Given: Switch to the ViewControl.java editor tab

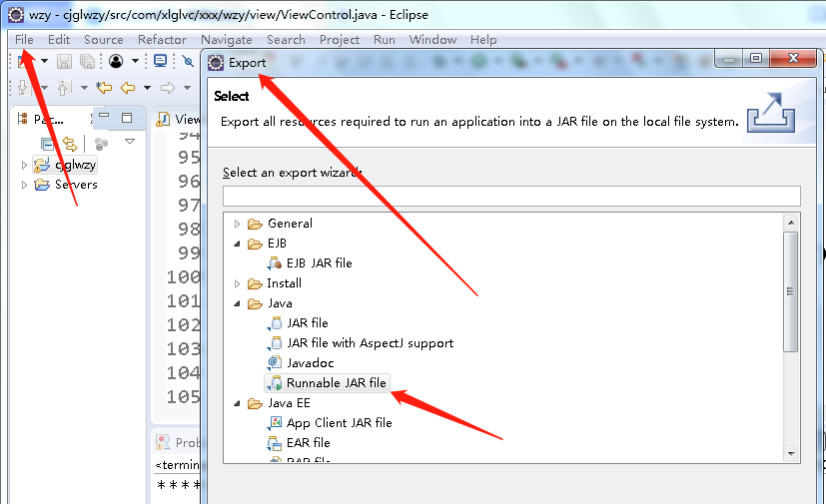Looking at the screenshot, I should pyautogui.click(x=178, y=120).
